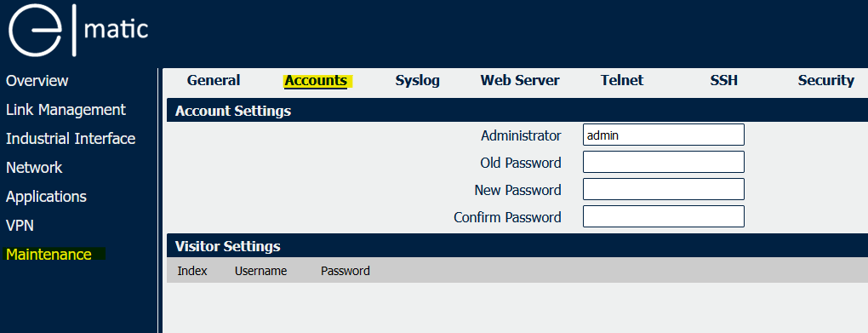Select the highlighted Maintenance menu item
This screenshot has width=868, height=333.
point(49,255)
